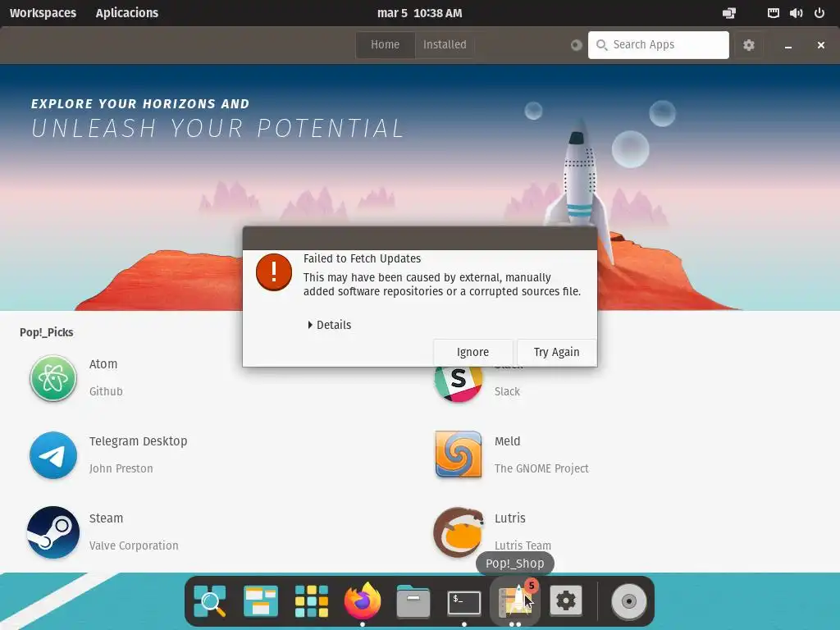This screenshot has width=840, height=630.
Task: Open the Terminal from dock
Action: coord(464,603)
